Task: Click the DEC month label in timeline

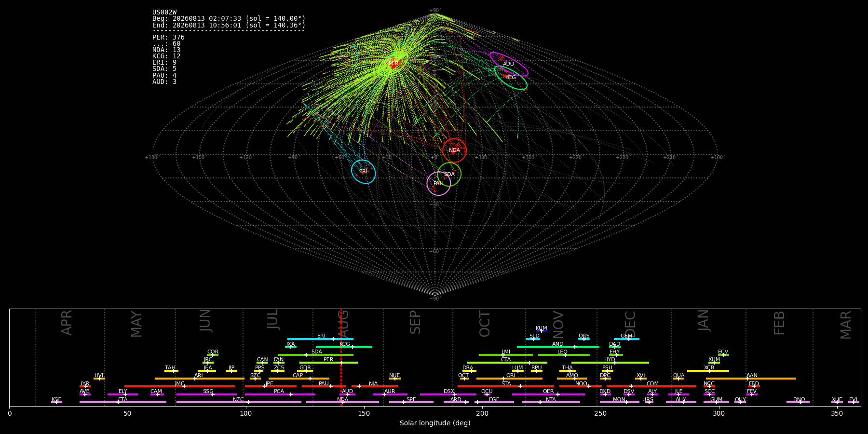Action: (630, 324)
